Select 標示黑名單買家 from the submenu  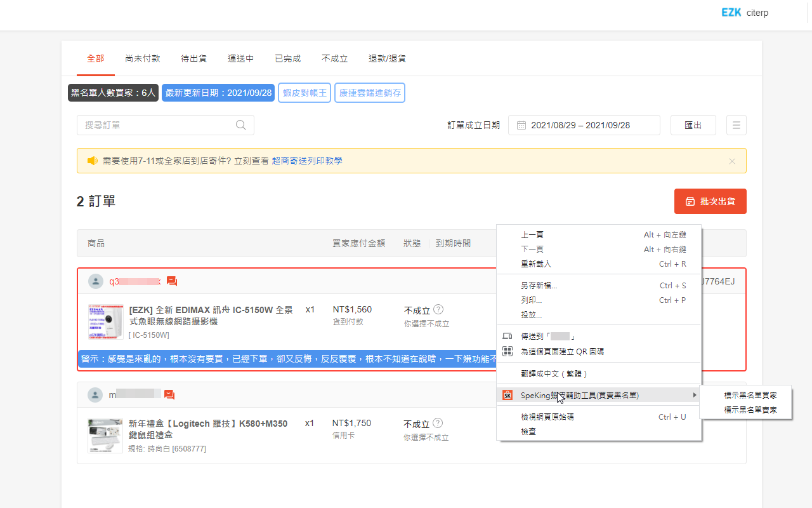click(x=750, y=395)
